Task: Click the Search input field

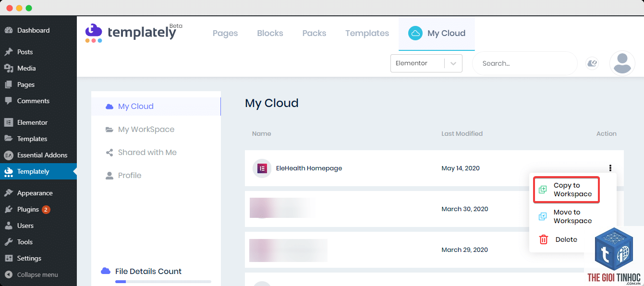Action: click(524, 63)
